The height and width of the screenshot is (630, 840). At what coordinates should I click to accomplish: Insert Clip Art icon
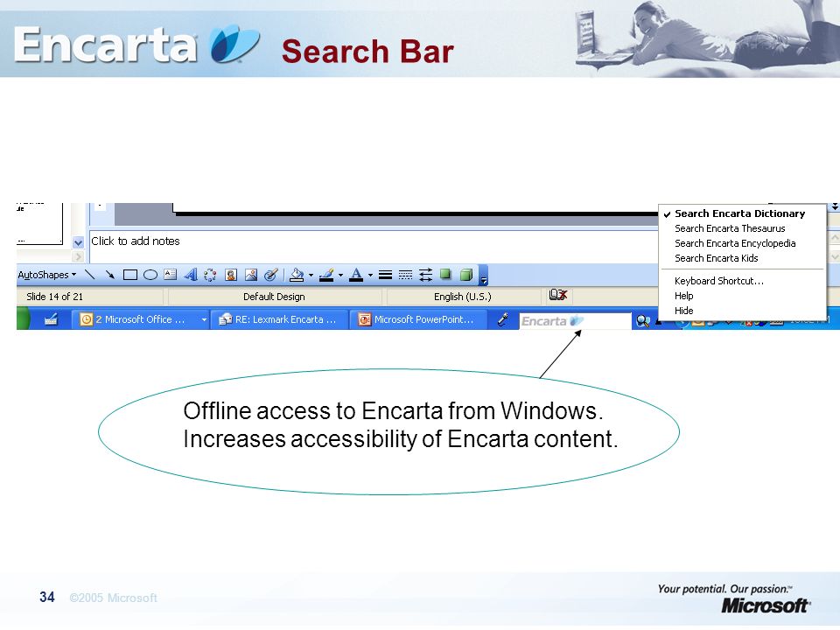click(231, 275)
